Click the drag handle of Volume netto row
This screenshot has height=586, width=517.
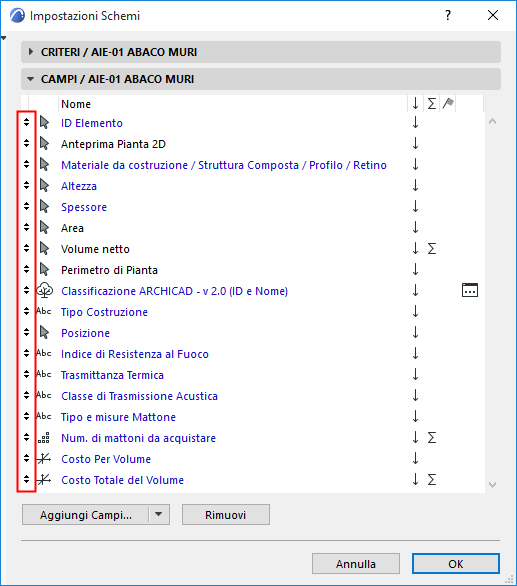coord(26,248)
